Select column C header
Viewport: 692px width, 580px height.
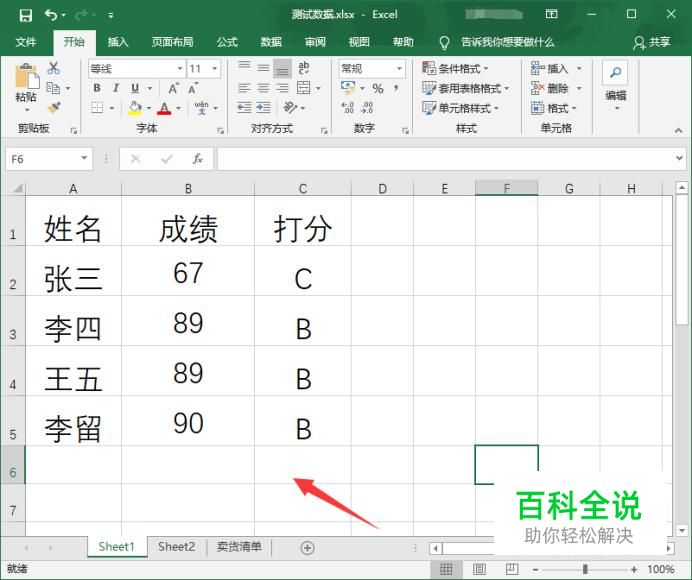[303, 188]
